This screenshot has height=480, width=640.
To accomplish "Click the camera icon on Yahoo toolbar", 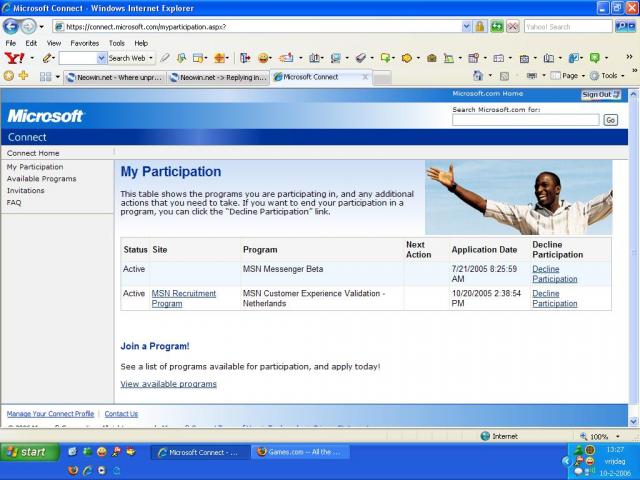I will click(x=524, y=58).
